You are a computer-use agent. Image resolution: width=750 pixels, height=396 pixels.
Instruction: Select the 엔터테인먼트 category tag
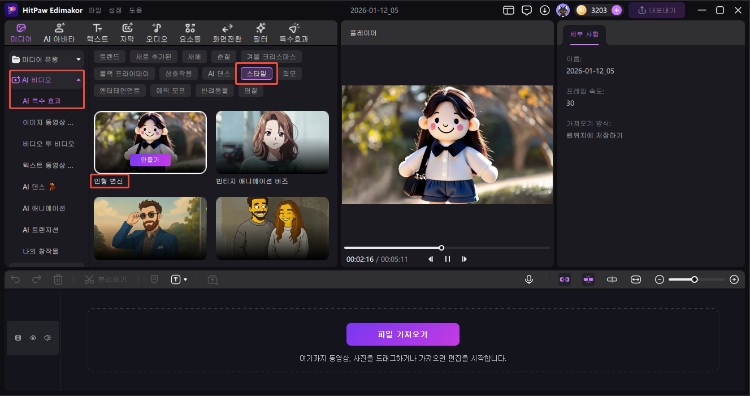(120, 90)
